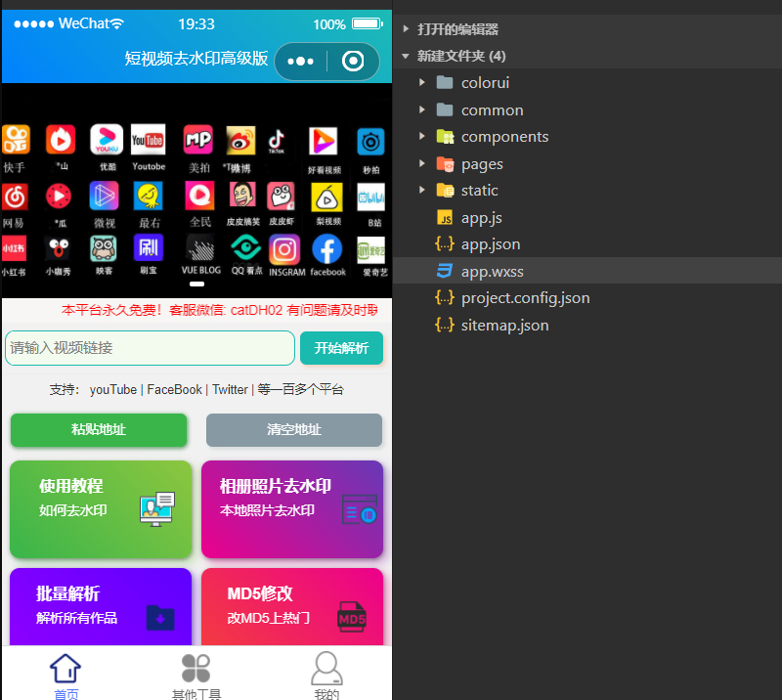
Task: Click the video link input field
Action: click(x=151, y=348)
